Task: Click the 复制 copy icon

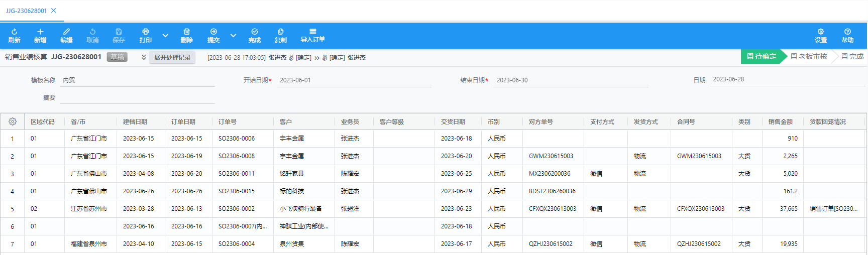Action: click(x=281, y=32)
